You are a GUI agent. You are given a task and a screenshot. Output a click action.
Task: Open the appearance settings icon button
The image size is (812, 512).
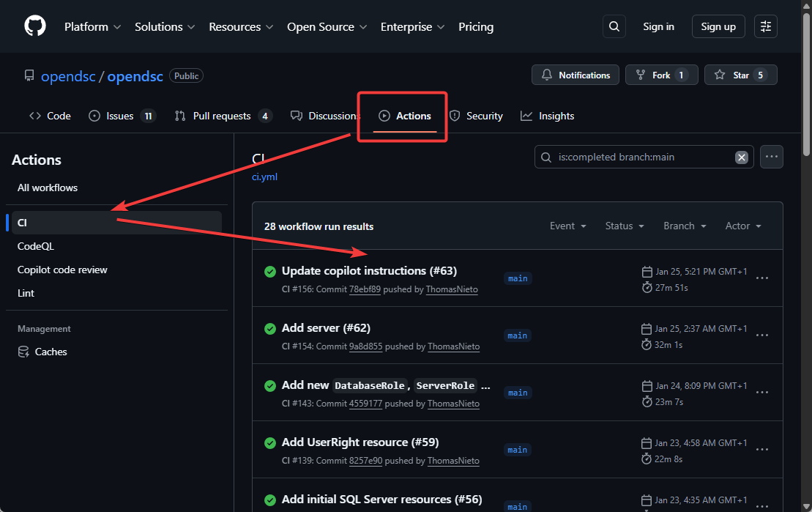click(x=765, y=26)
